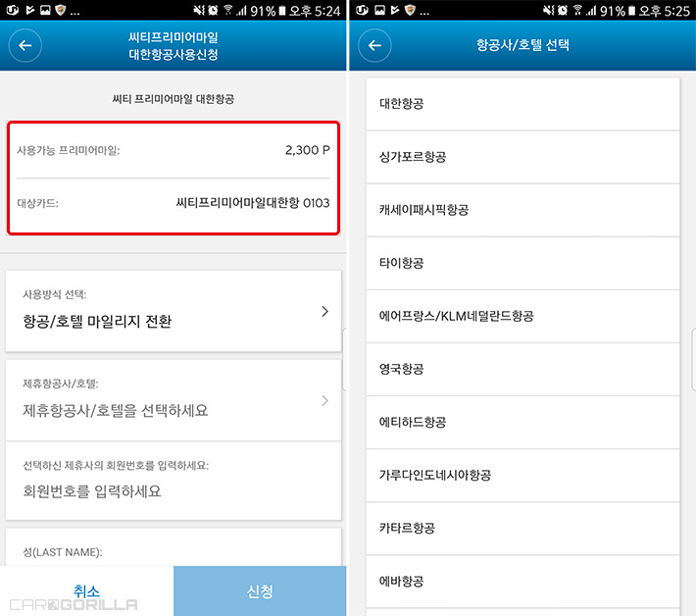696x616 pixels.
Task: Pick 카타르항공 in the list
Action: [522, 529]
